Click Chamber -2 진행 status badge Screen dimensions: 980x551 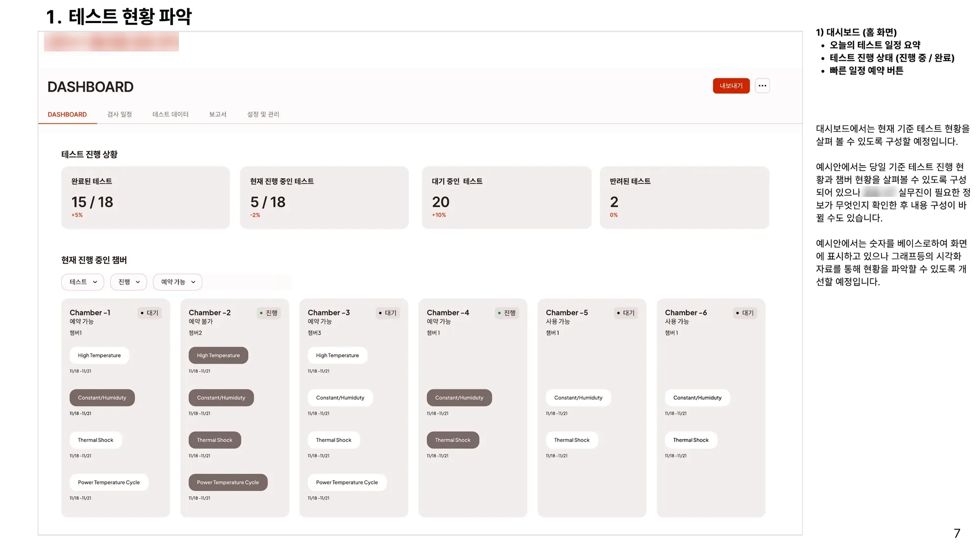(x=269, y=313)
